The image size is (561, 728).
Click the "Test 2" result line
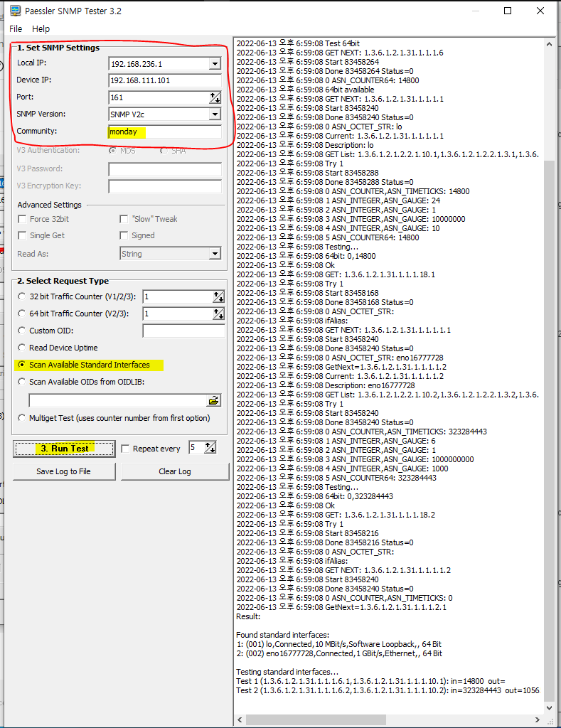tap(388, 690)
